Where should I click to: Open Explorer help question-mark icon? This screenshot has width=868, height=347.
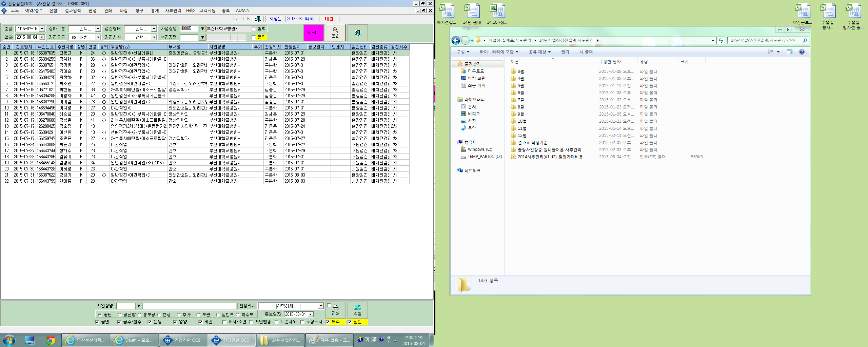[802, 52]
